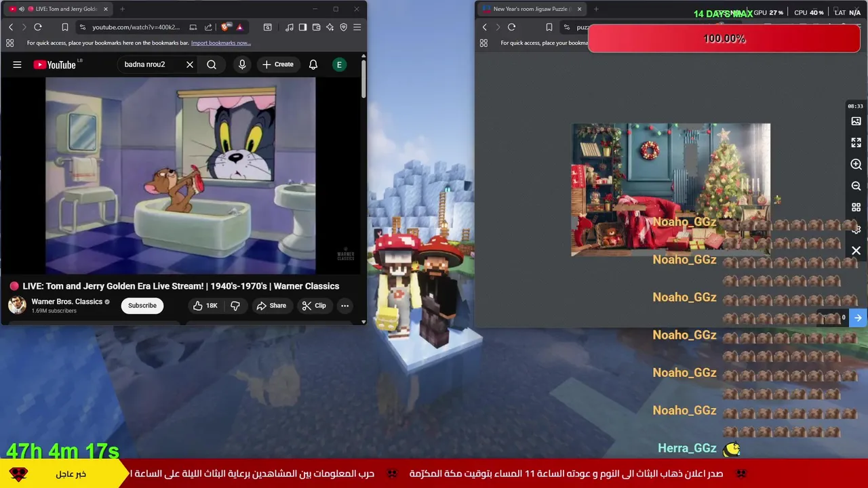Like the video with 18K likes
Image resolution: width=868 pixels, height=488 pixels.
205,306
